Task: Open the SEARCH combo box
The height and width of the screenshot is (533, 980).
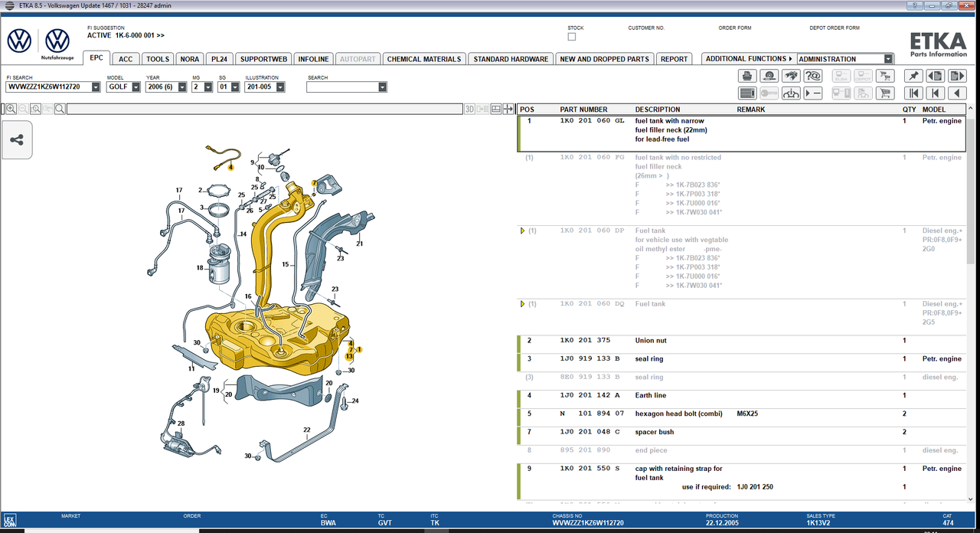Action: pos(347,87)
